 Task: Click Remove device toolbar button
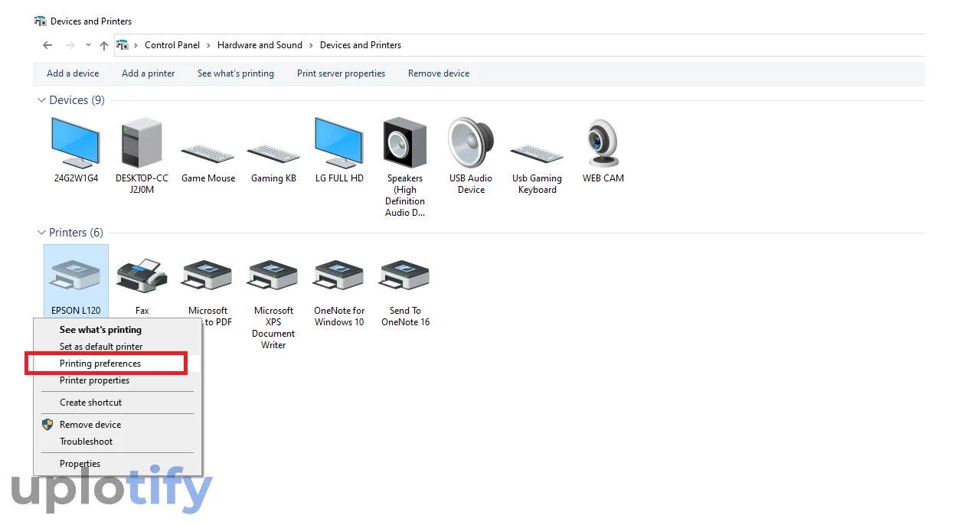coord(439,73)
